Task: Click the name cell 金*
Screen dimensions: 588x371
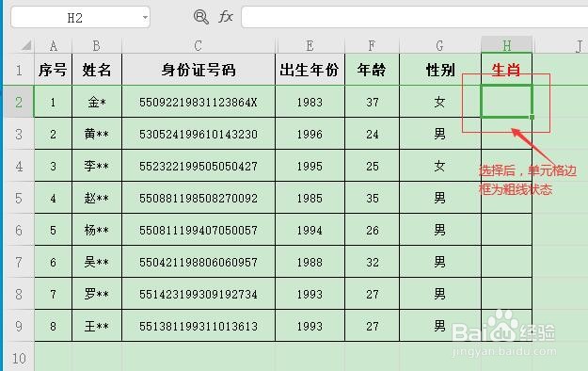Action: coord(97,102)
